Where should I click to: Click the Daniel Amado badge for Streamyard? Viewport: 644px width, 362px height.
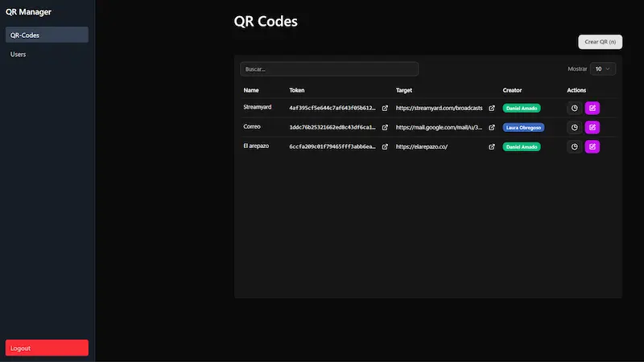point(522,108)
